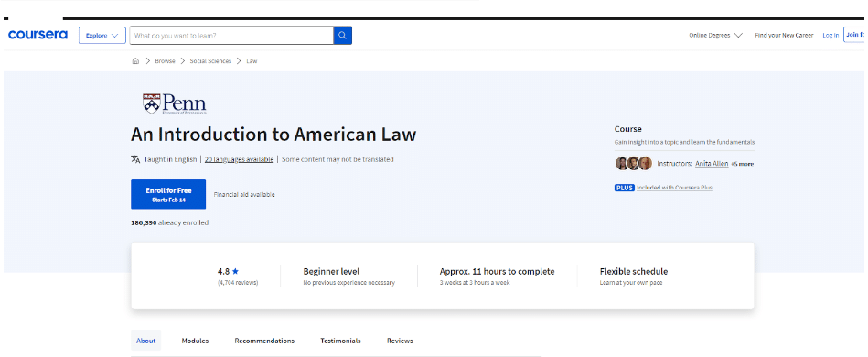Viewport: 868px width, 357px height.
Task: Go to Social Sciences breadcrumb
Action: [210, 61]
